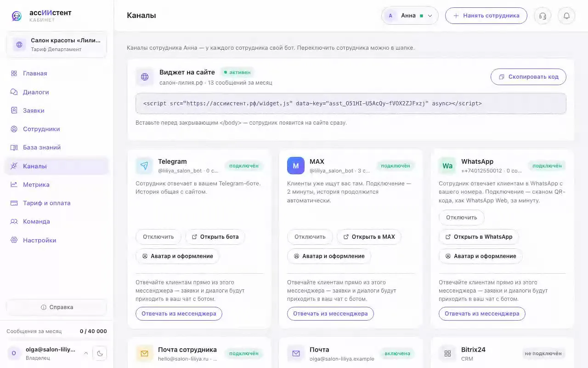Click the WhatsApp Wa icon

(x=447, y=166)
